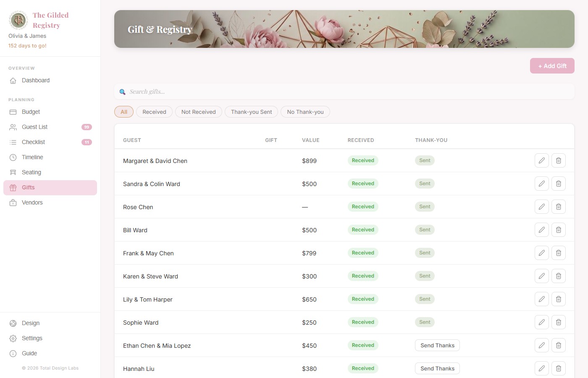This screenshot has height=378, width=588.
Task: Open the Seating planner
Action: click(50, 172)
